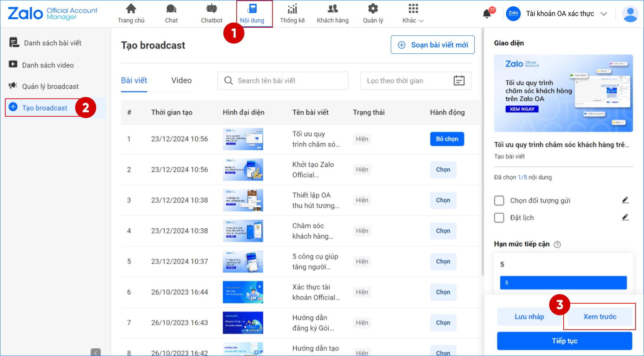Tick the Đặt lịch checkbox
The width and height of the screenshot is (644, 356).
(499, 218)
